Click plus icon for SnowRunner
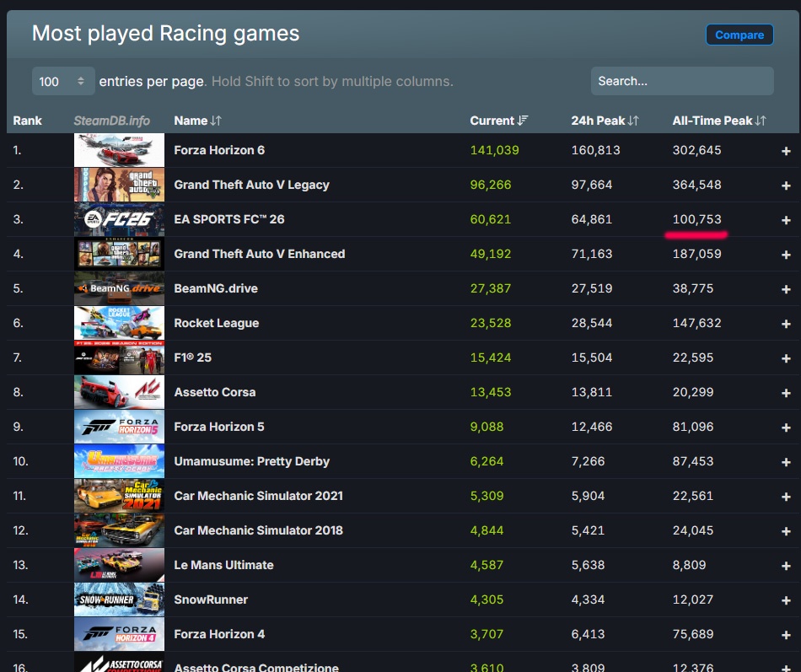801x672 pixels. pos(786,600)
